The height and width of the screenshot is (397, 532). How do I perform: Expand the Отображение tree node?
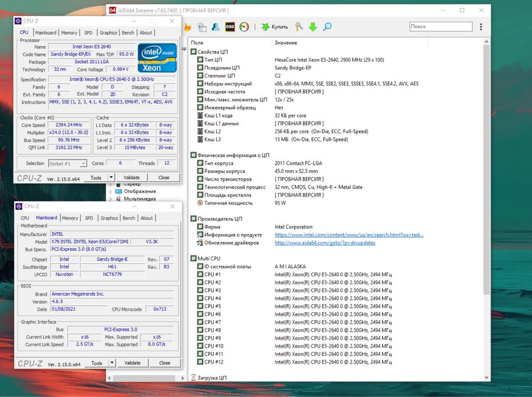(110, 191)
